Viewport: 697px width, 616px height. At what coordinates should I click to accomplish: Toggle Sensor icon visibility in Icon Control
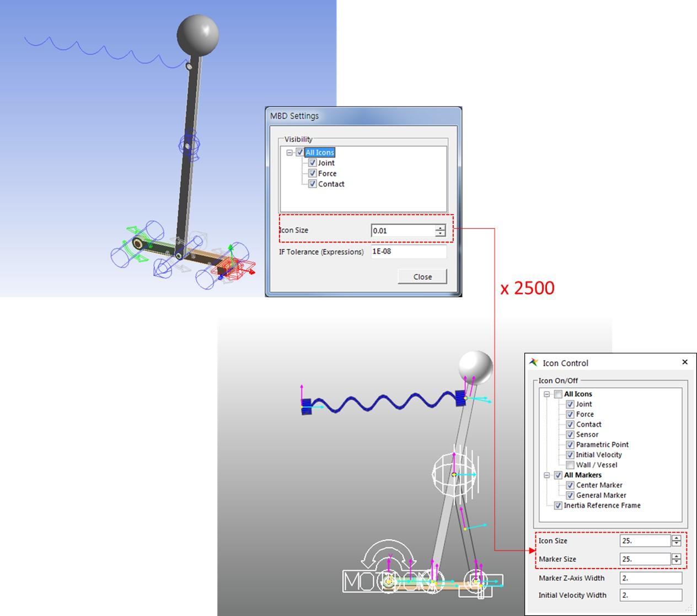point(571,435)
